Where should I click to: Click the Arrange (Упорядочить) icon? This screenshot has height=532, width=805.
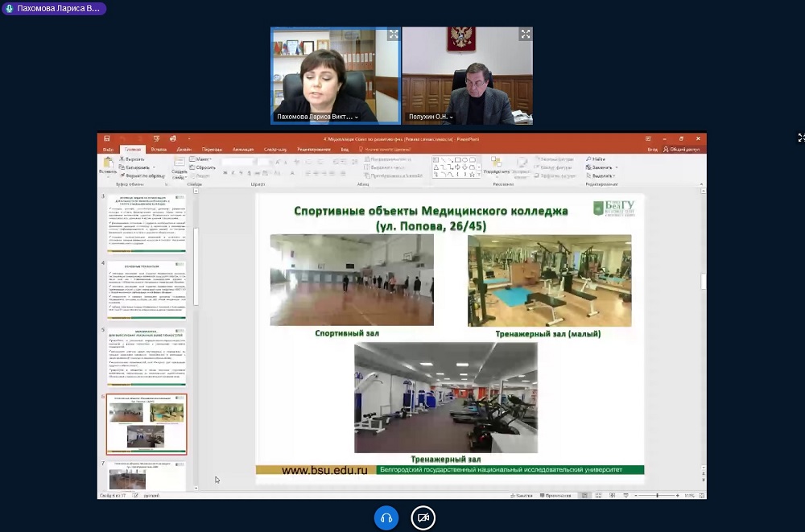click(497, 165)
